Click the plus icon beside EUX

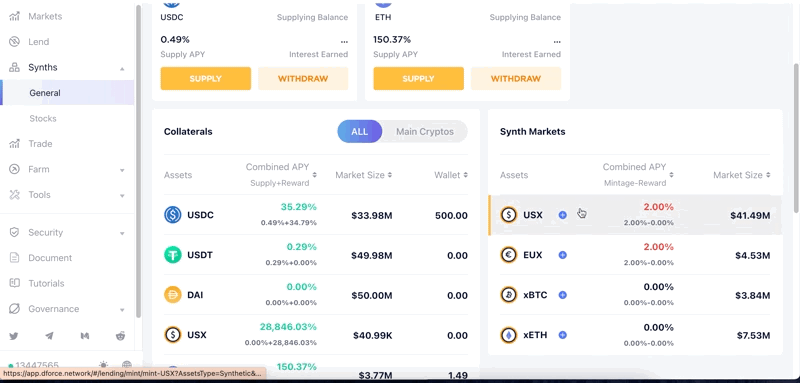click(x=563, y=255)
